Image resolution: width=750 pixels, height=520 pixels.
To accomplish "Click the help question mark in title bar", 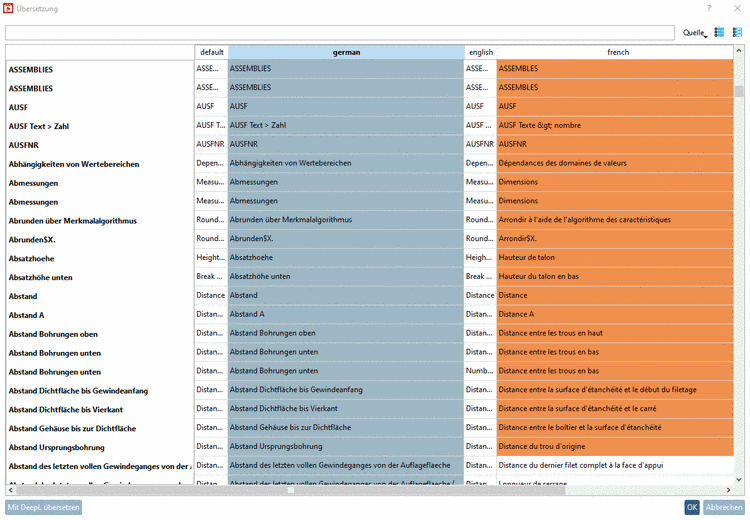I will point(709,9).
